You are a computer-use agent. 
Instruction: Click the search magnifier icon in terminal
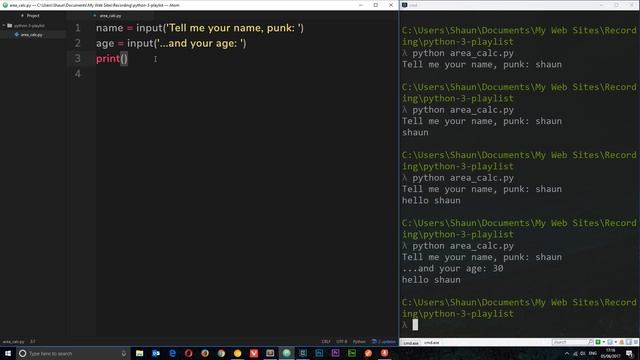tap(590, 342)
